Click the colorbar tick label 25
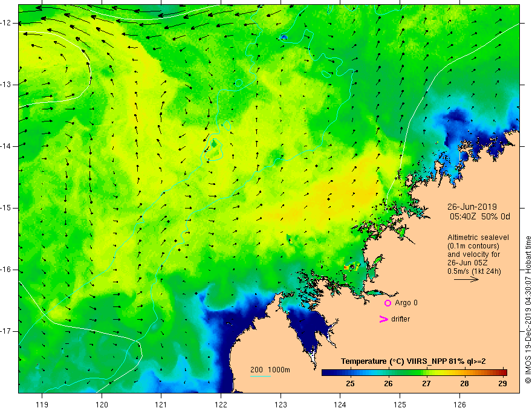 (351, 384)
